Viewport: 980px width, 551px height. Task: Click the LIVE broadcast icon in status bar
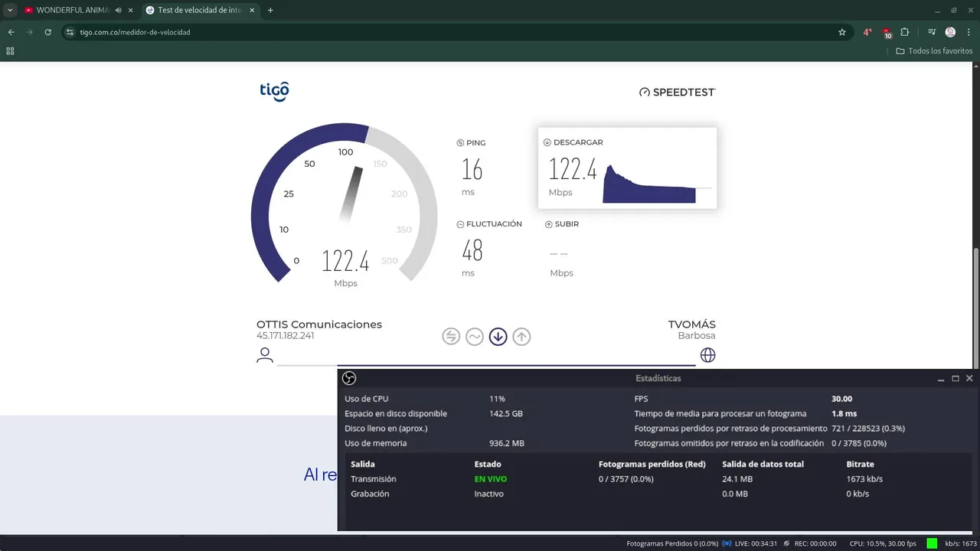727,543
